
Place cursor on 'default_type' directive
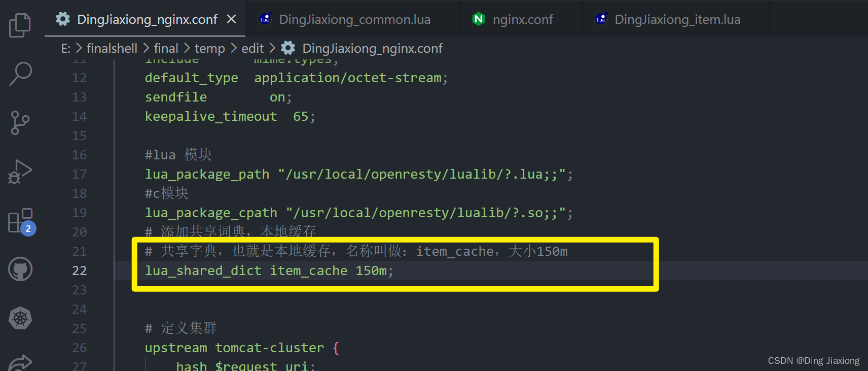pos(192,78)
